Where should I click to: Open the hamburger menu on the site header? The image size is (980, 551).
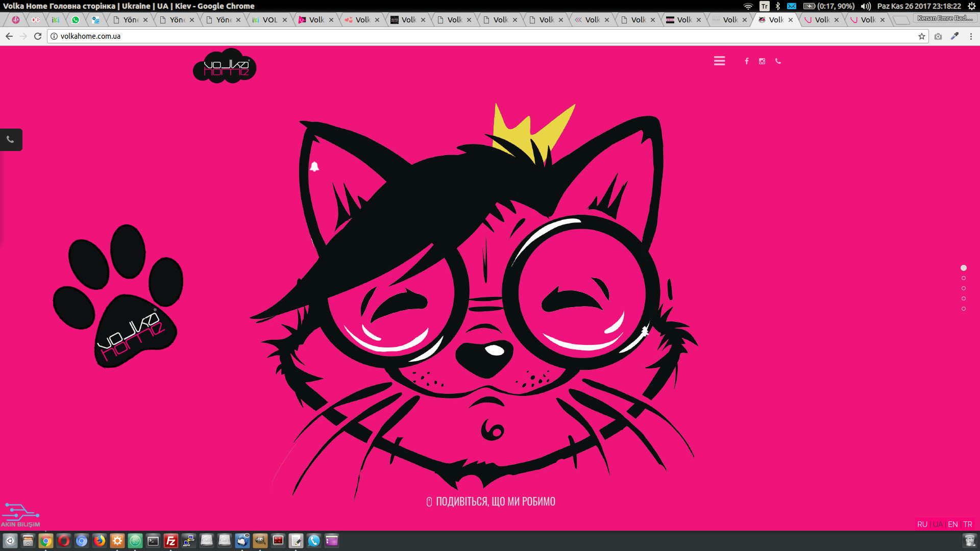tap(719, 61)
